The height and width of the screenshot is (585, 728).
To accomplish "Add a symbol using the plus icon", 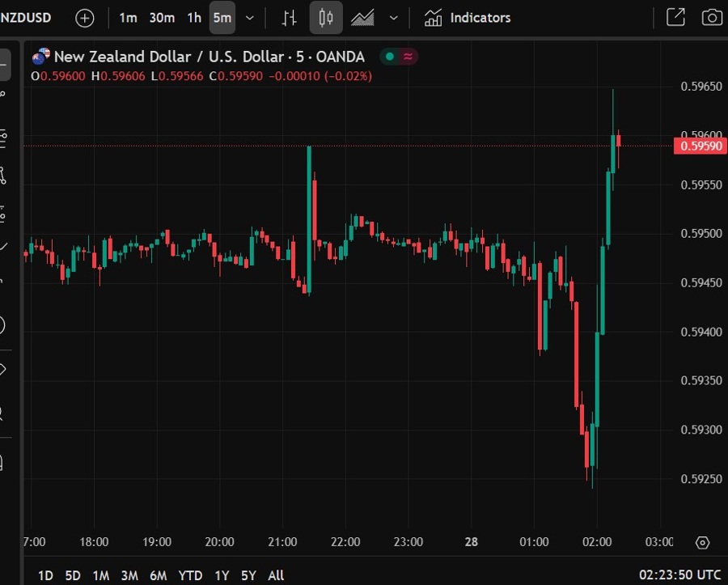I will coord(84,17).
